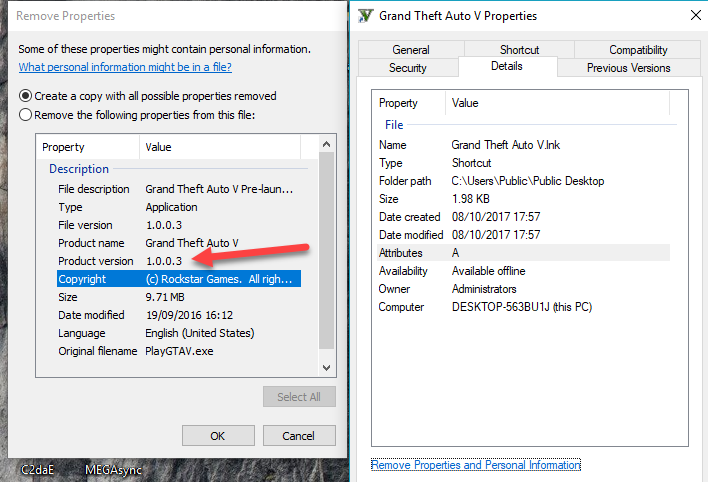Select the 'Product version' row
This screenshot has height=482, width=708.
click(179, 261)
